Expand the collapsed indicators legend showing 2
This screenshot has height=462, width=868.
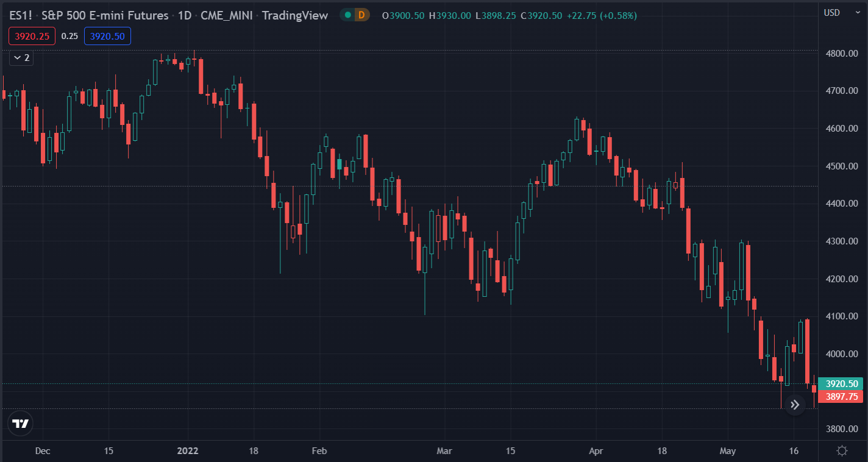point(21,58)
